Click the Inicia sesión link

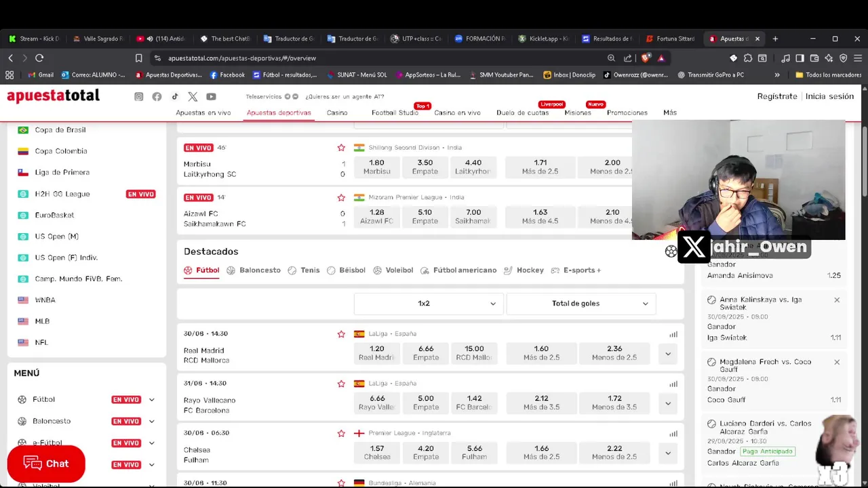(x=829, y=96)
